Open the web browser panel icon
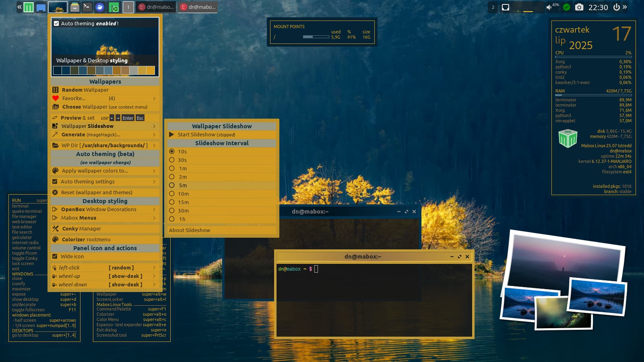 tap(100, 7)
